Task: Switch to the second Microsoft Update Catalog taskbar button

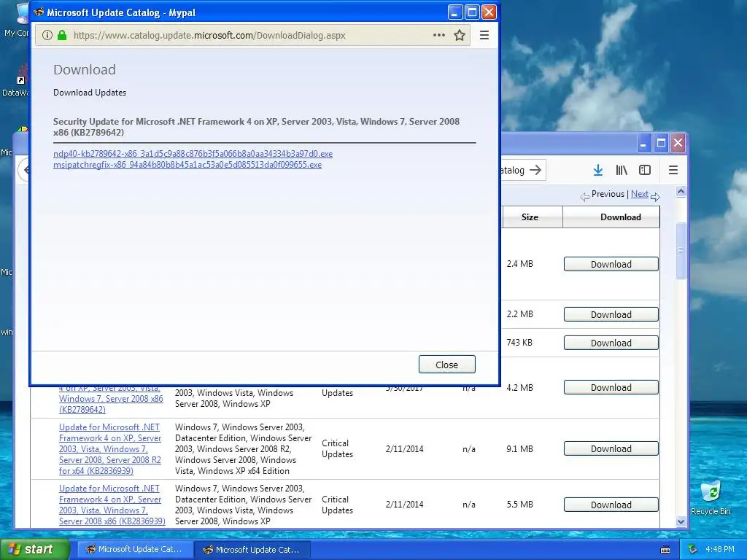Action: click(x=252, y=550)
